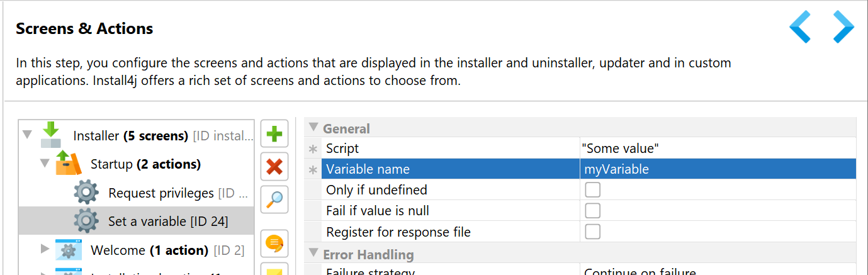
Task: Tick the Fail if value is null checkbox
Action: tap(592, 211)
